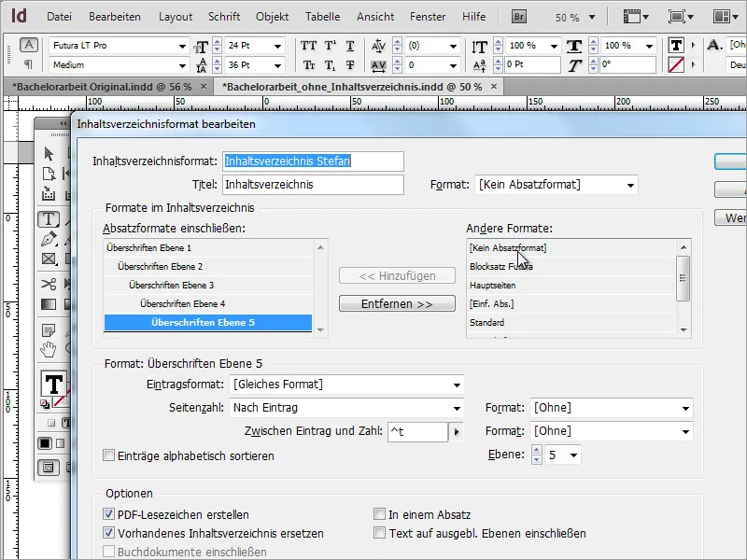Screen dimensions: 747x560
Task: Click the screen mode icon in application bar
Action: pyautogui.click(x=681, y=17)
